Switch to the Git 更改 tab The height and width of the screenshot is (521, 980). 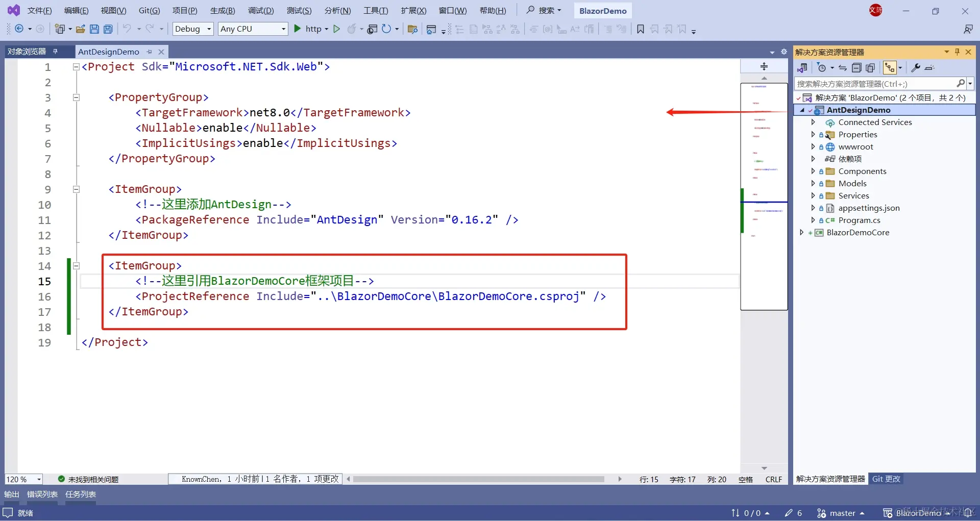click(x=886, y=479)
